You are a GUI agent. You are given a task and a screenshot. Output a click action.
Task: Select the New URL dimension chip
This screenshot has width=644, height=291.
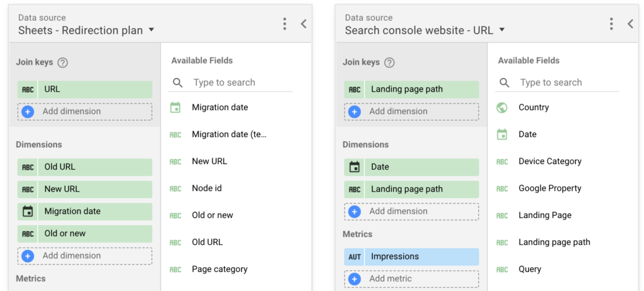coord(85,189)
